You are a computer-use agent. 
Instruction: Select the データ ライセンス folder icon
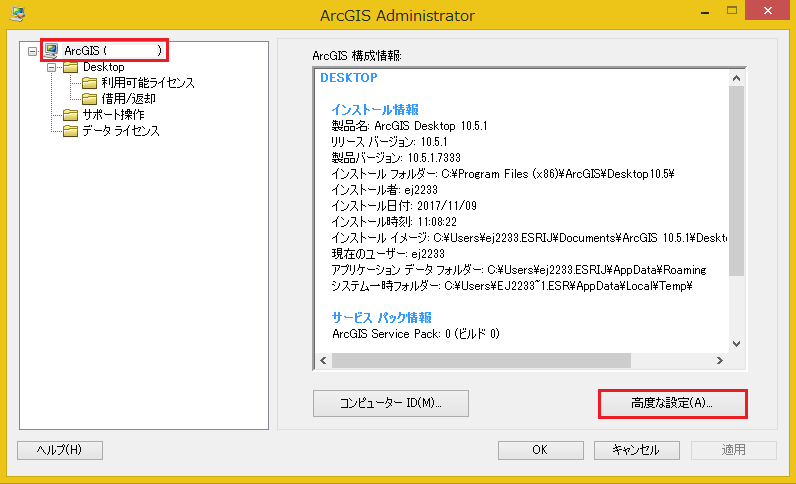(71, 131)
